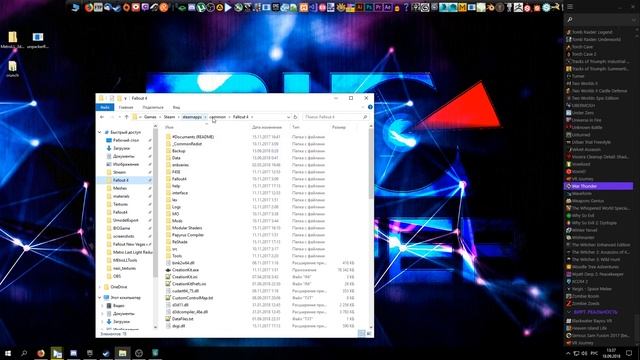Select the bink2w64.dll file
The image size is (640, 360).
pos(183,263)
